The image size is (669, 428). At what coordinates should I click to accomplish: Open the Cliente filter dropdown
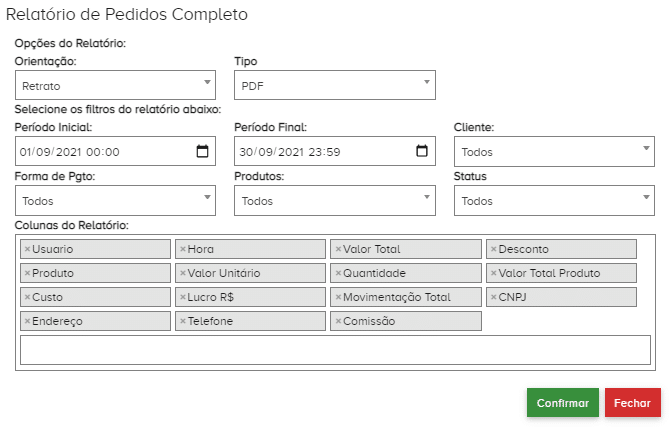point(554,152)
